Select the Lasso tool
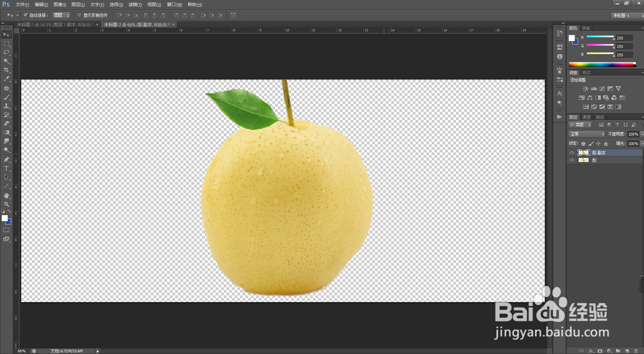The height and width of the screenshot is (354, 644). point(6,52)
